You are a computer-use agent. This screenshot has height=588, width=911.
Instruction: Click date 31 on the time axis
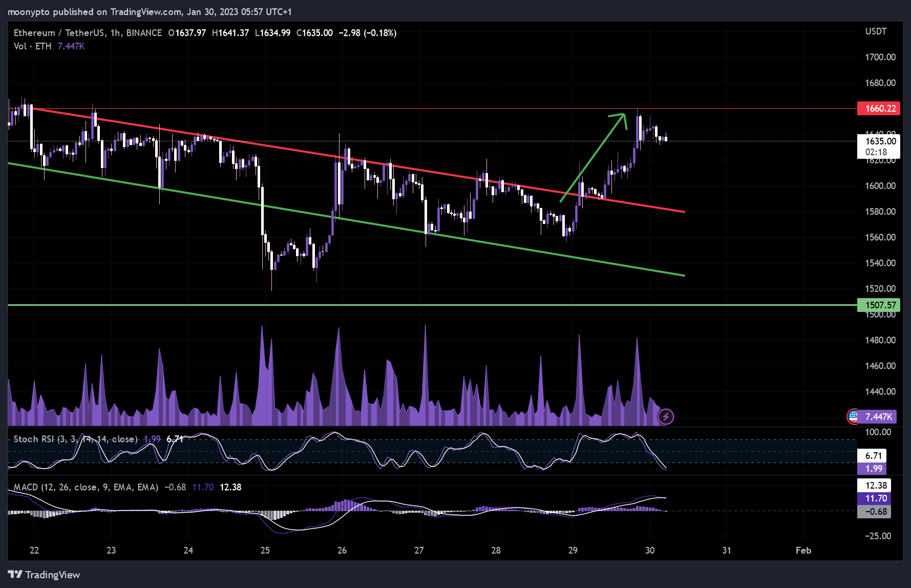(x=727, y=551)
